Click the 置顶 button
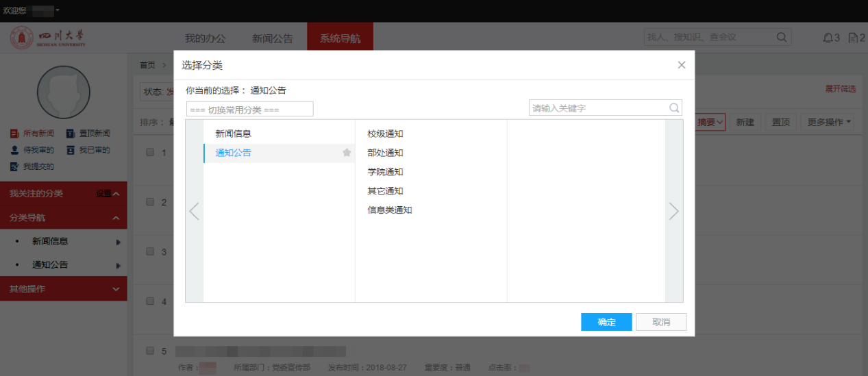This screenshot has width=868, height=376. click(780, 122)
